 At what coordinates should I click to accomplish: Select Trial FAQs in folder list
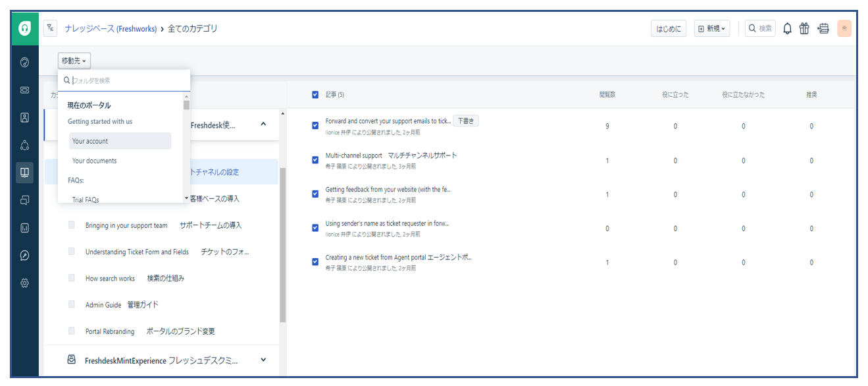pos(86,199)
